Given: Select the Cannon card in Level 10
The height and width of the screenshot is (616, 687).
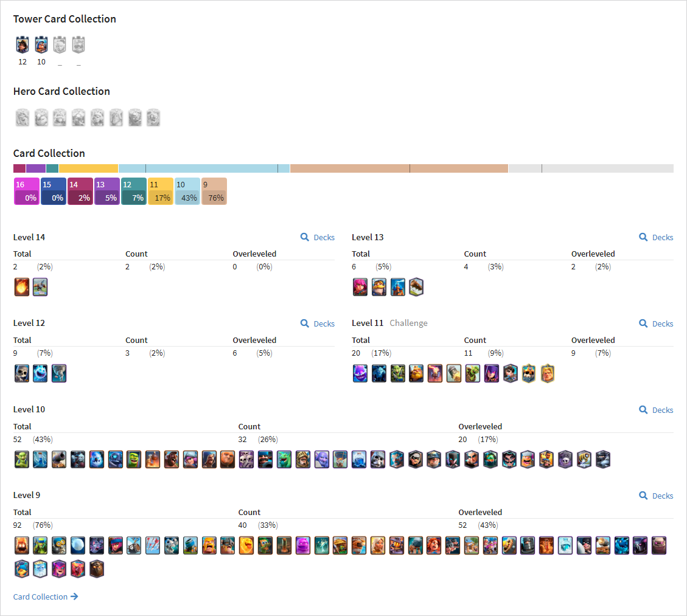Looking at the screenshot, I should tap(59, 459).
